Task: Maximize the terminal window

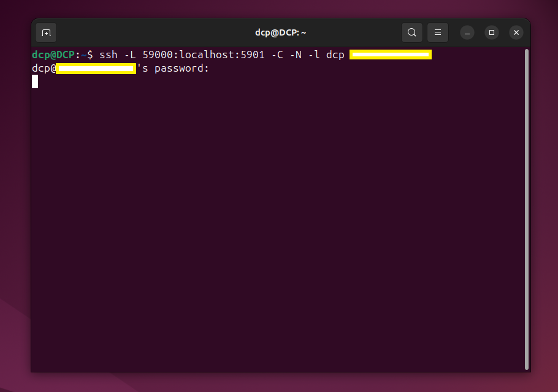Action: tap(492, 32)
